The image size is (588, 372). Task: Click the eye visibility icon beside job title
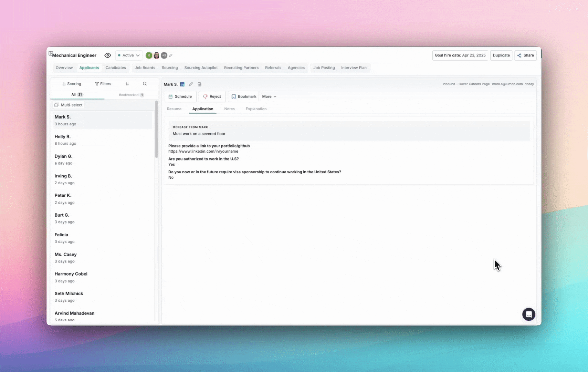[108, 55]
